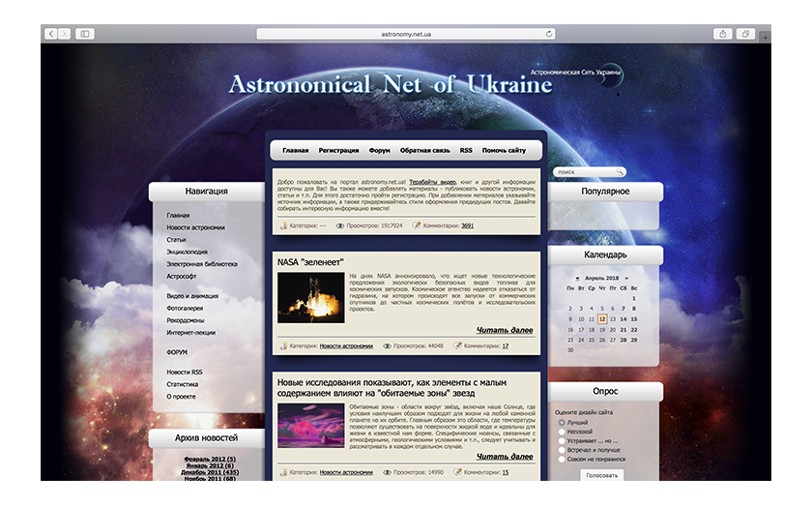The image size is (812, 508).
Task: Reload the page via the address bar icon
Action: click(x=549, y=34)
